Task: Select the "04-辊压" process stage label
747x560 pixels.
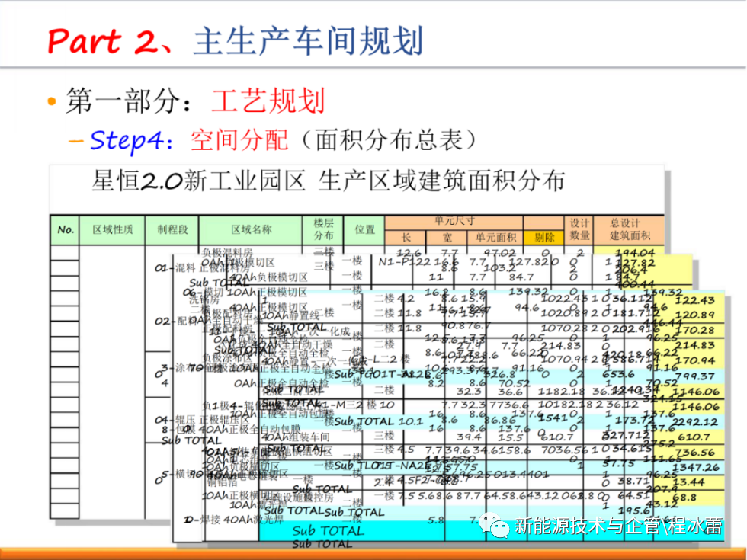Action: (175, 420)
